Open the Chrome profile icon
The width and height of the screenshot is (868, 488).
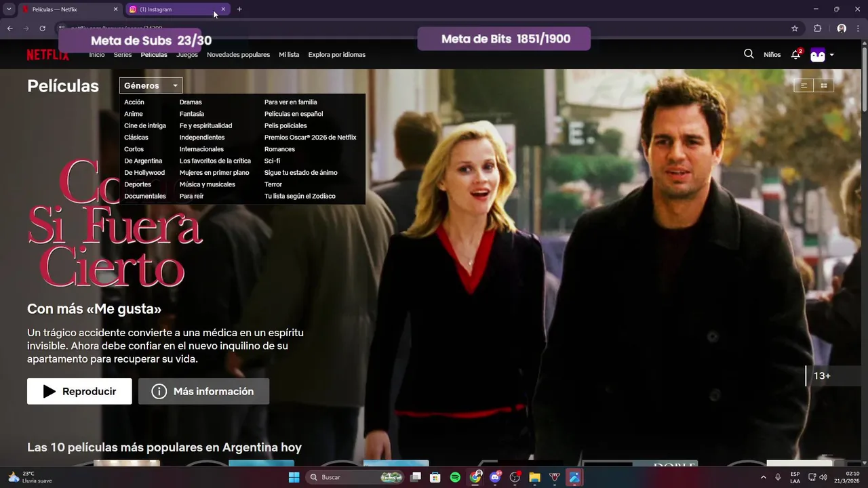pyautogui.click(x=842, y=28)
